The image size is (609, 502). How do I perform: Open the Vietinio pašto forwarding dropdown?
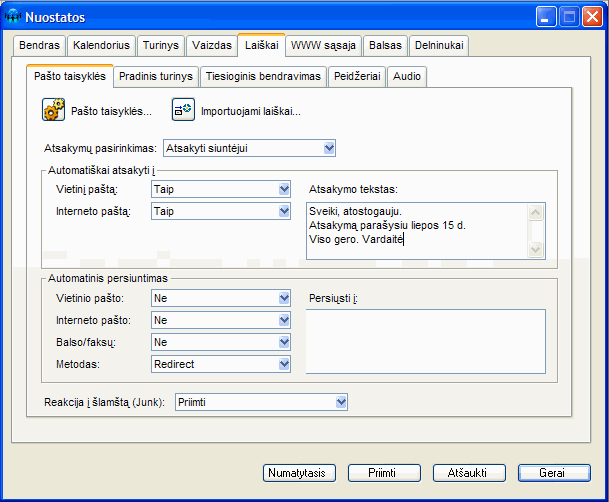[284, 297]
